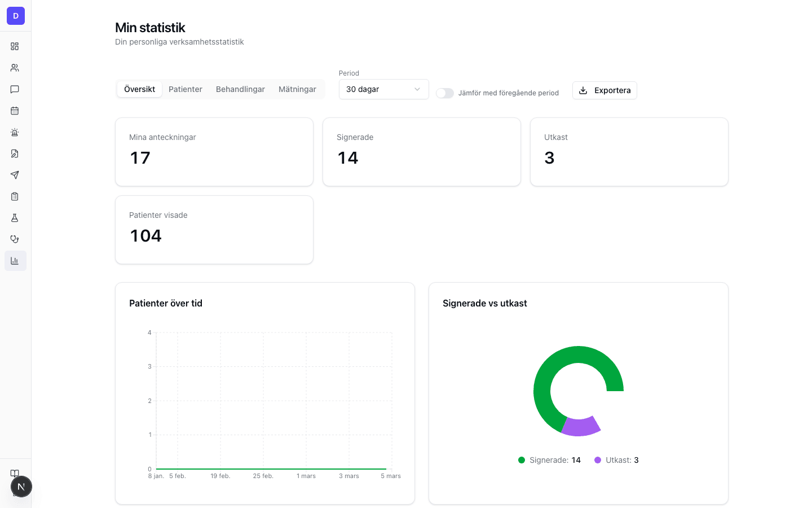Screen dimensions: 812x508
Task: Select the bar chart statistics icon
Action: [x=15, y=261]
